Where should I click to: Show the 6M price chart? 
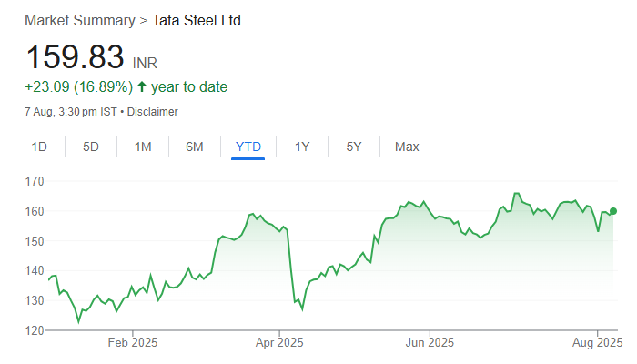[x=195, y=147]
